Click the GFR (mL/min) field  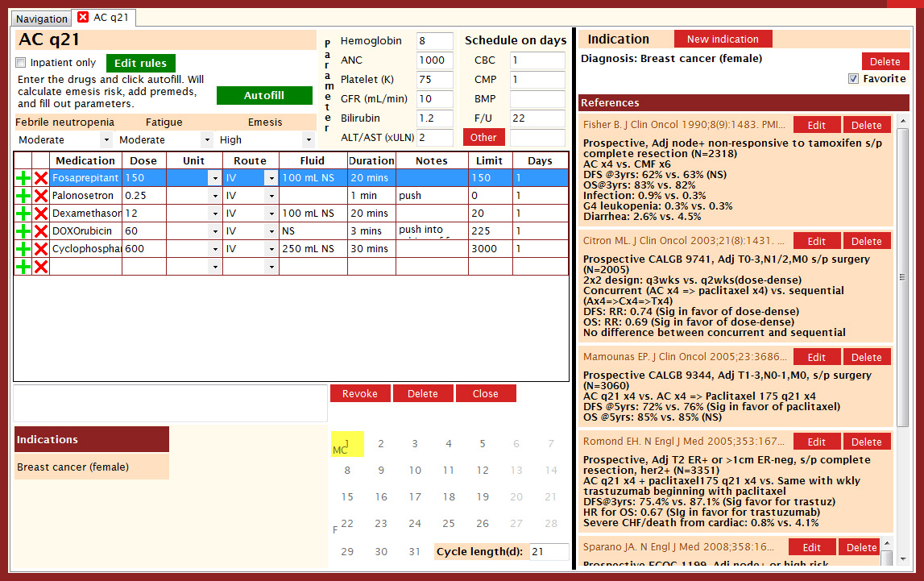435,99
